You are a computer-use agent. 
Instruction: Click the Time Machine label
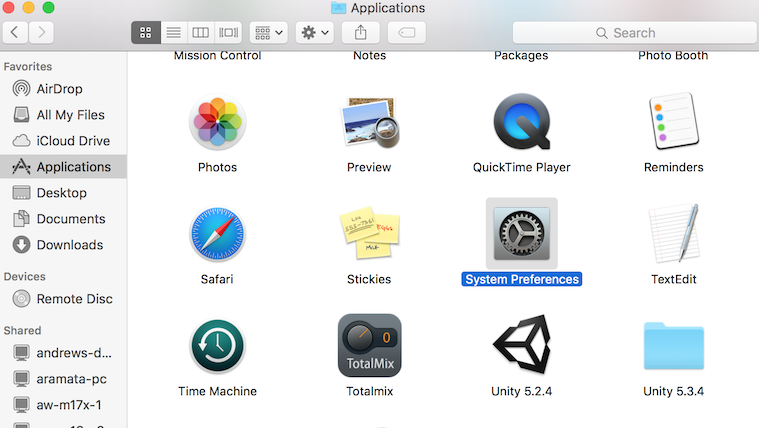(x=217, y=391)
